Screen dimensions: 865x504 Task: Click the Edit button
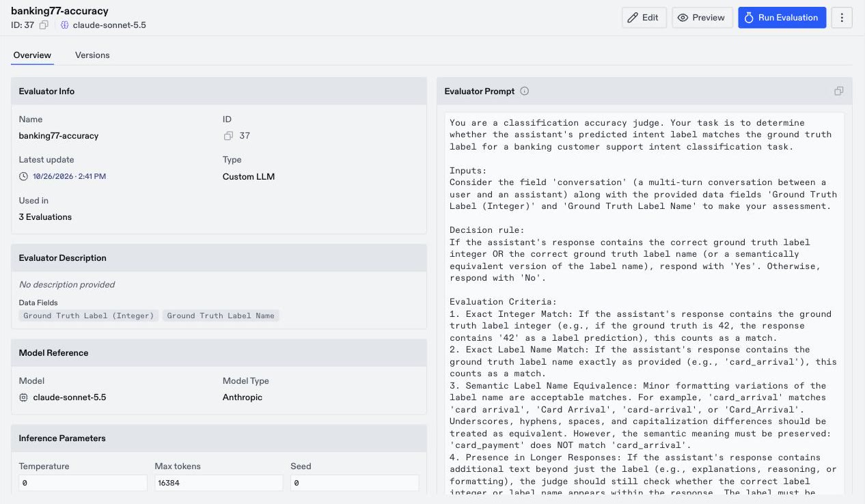tap(644, 18)
